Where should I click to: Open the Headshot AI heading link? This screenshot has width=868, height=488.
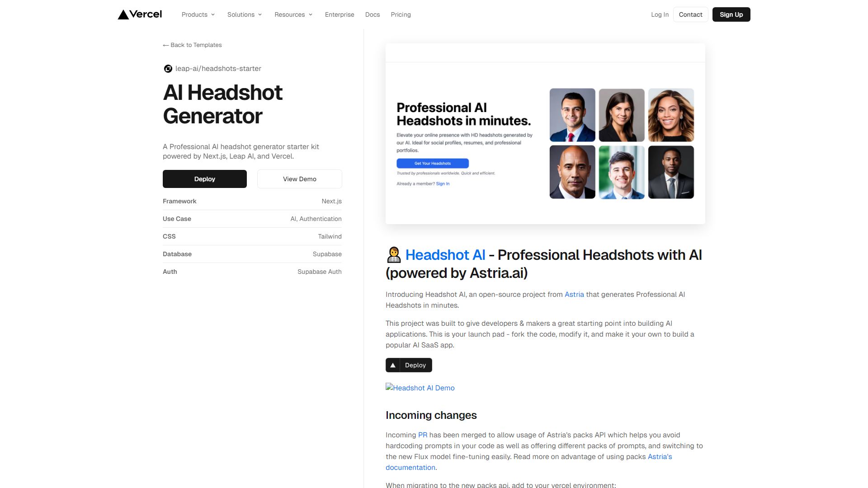445,255
